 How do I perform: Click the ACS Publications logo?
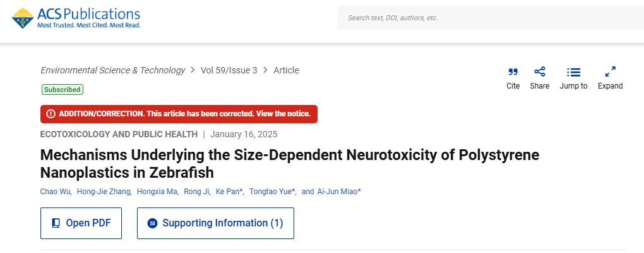point(76,18)
